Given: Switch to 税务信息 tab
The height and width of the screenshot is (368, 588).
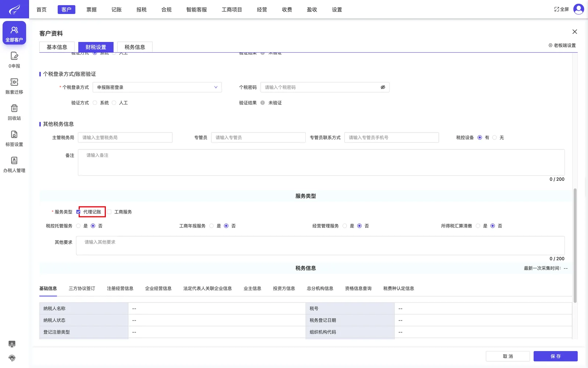Looking at the screenshot, I should pyautogui.click(x=135, y=47).
